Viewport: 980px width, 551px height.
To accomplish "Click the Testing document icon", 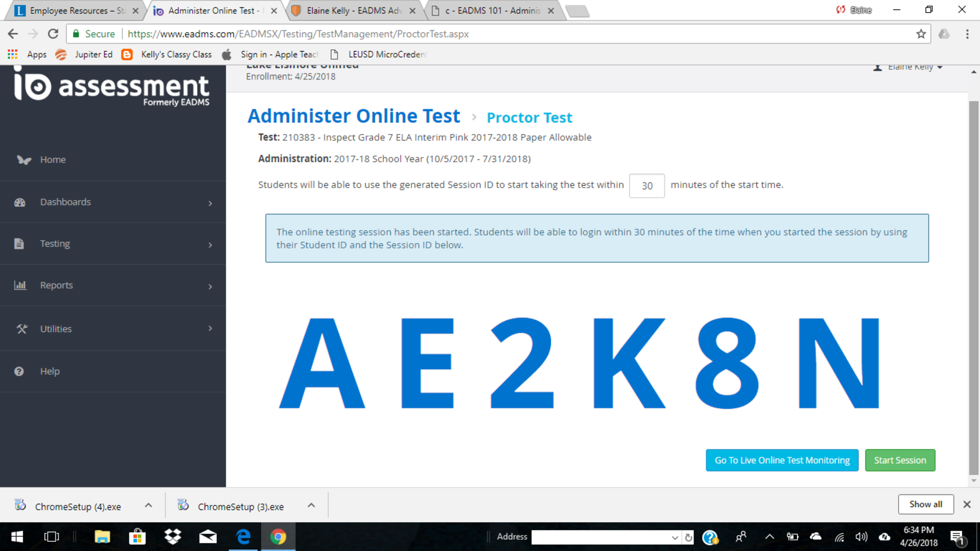I will pyautogui.click(x=19, y=244).
